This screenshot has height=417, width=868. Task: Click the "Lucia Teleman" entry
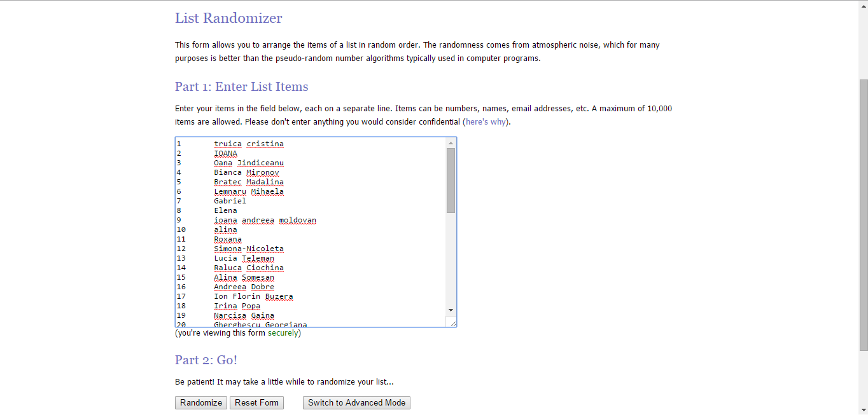244,258
